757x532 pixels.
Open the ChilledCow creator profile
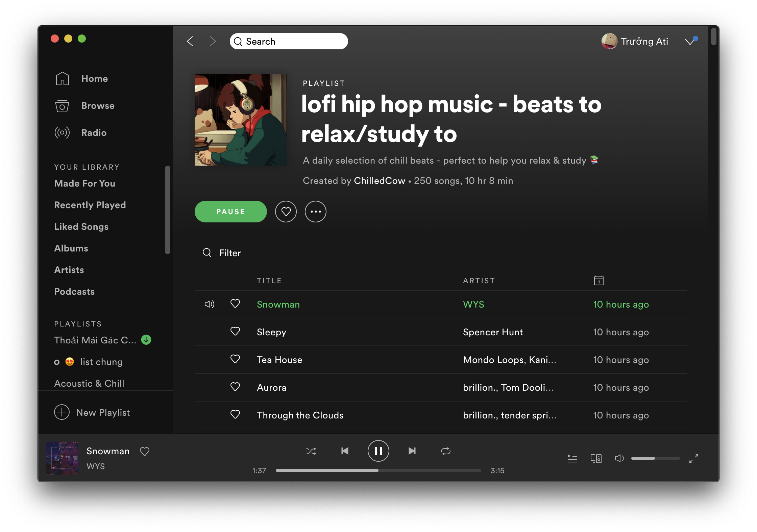379,180
